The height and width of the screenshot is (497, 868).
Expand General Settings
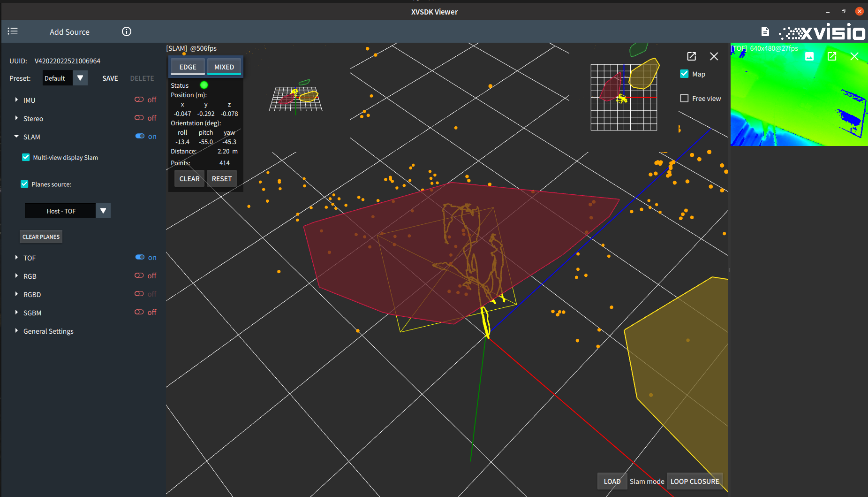[16, 330]
